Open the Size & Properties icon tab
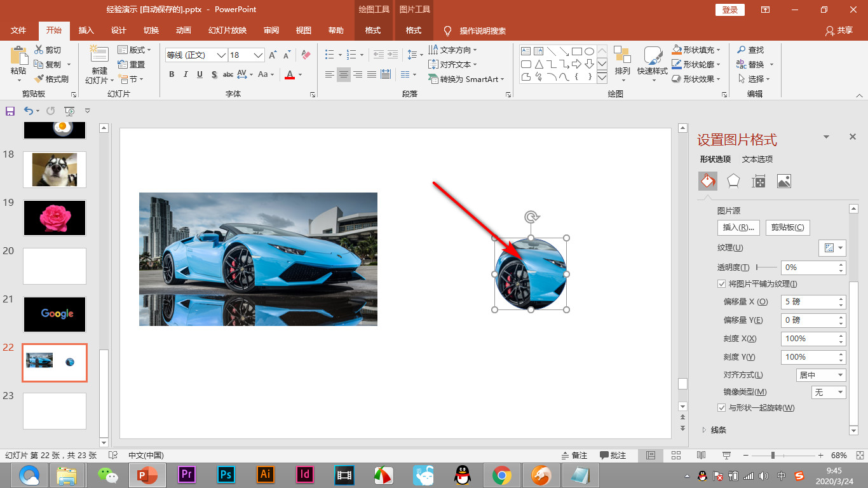868x488 pixels. [758, 182]
